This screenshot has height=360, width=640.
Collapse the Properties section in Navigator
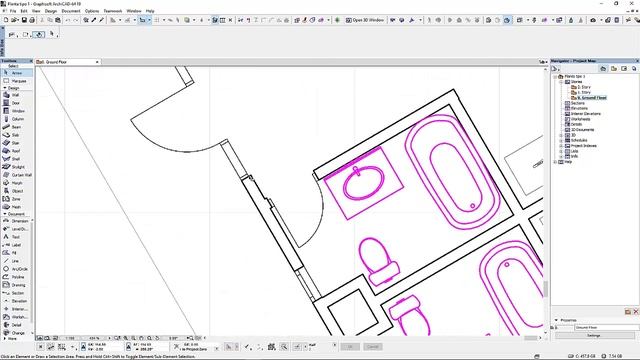[556, 320]
